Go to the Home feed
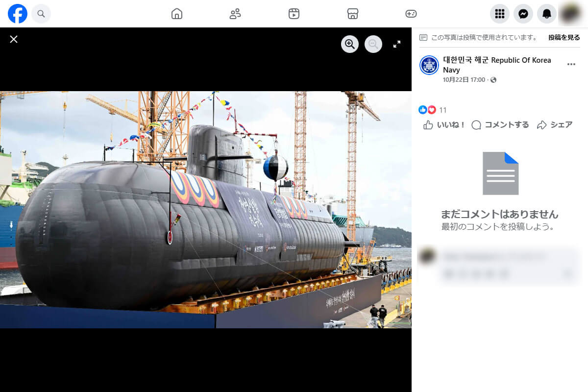 pos(176,14)
